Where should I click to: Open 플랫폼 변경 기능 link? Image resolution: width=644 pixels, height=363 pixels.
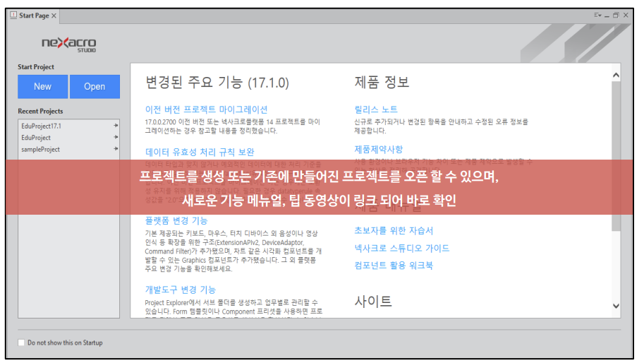176,220
